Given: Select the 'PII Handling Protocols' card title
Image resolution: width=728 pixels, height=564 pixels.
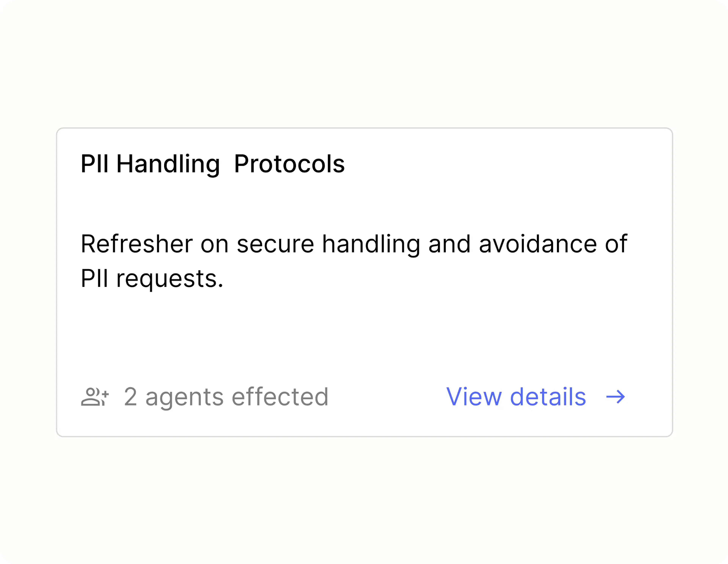Looking at the screenshot, I should [x=213, y=164].
